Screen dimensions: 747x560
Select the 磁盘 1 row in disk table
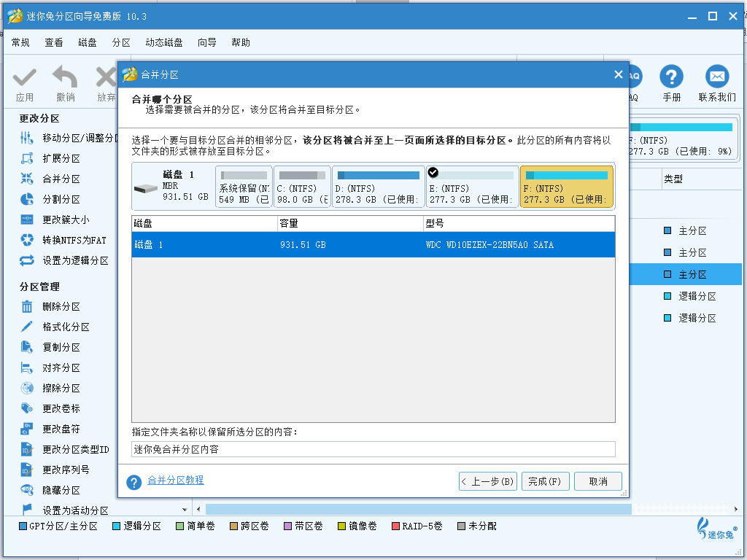[373, 245]
